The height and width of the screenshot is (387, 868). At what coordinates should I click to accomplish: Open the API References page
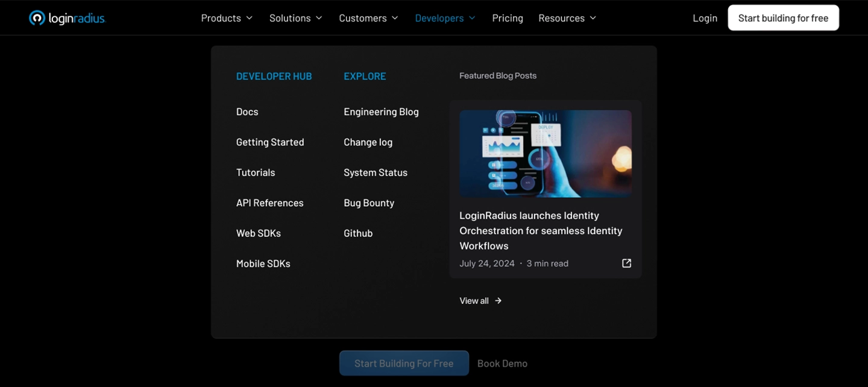(x=269, y=203)
